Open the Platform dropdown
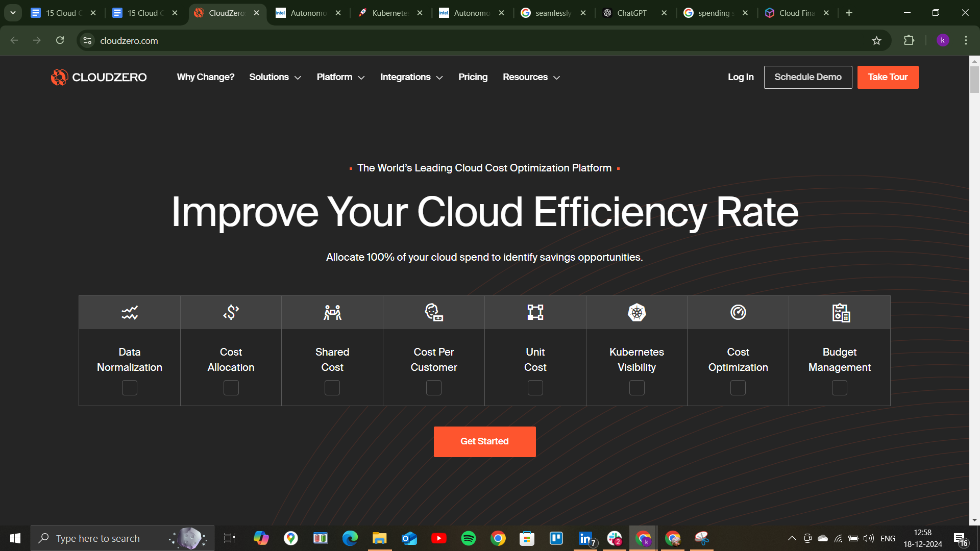This screenshot has width=980, height=551. [x=340, y=77]
